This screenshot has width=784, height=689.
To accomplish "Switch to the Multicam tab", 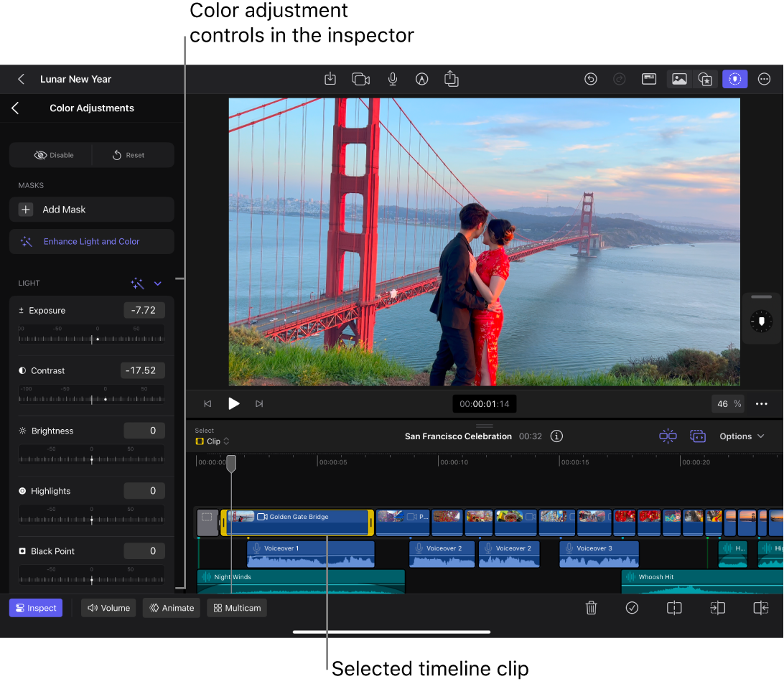I will click(237, 608).
